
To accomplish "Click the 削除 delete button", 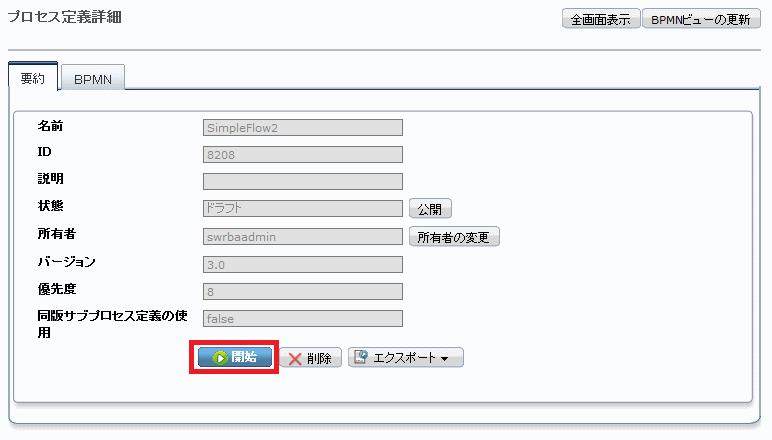I will pos(311,358).
